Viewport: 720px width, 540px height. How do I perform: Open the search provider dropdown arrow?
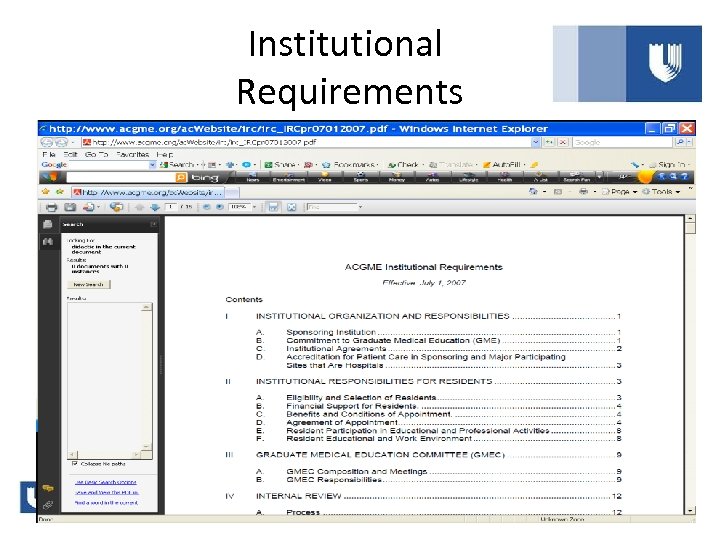pos(689,142)
